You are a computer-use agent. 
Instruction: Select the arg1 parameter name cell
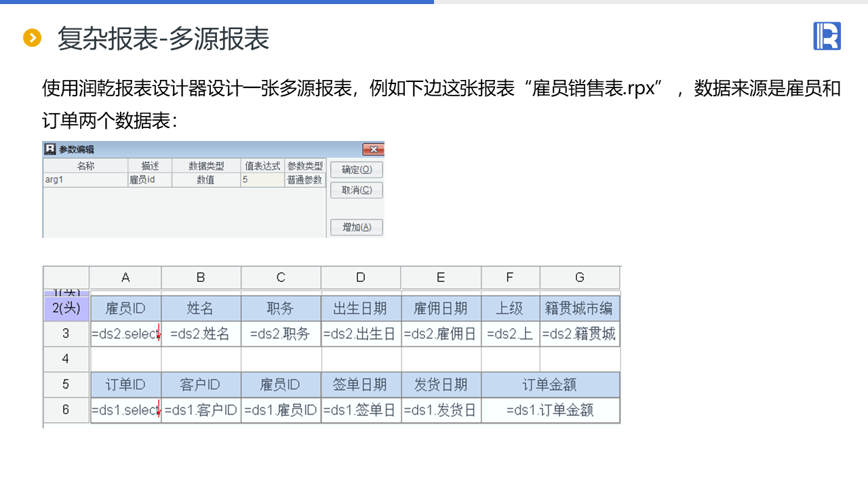(85, 180)
